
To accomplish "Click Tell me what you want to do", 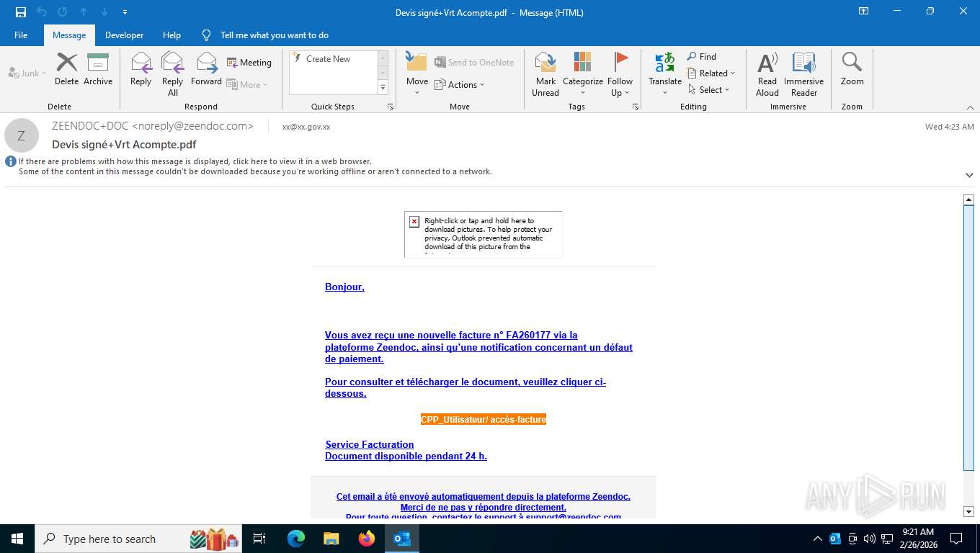I will pyautogui.click(x=274, y=35).
